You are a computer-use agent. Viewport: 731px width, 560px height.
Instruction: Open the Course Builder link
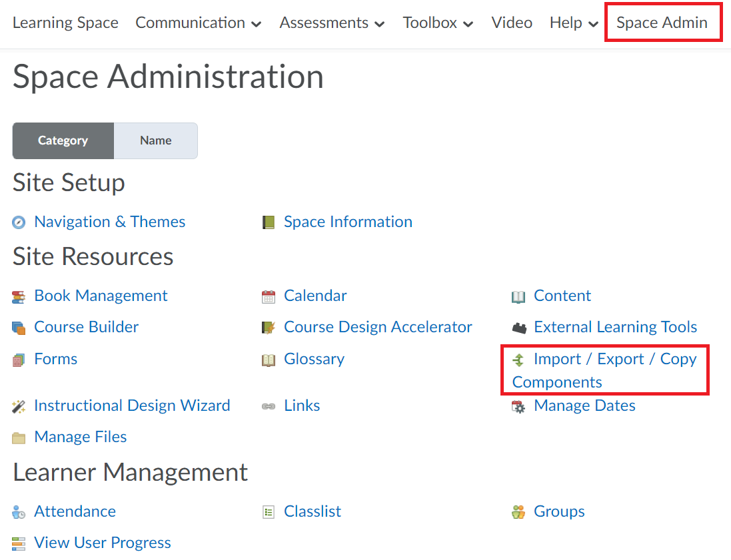coord(86,327)
